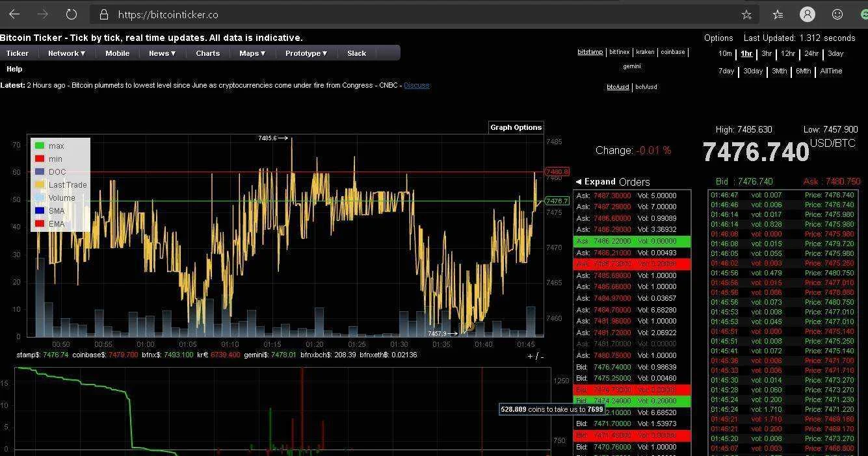Select the 6Mth timeframe
The height and width of the screenshot is (456, 868).
[x=804, y=71]
